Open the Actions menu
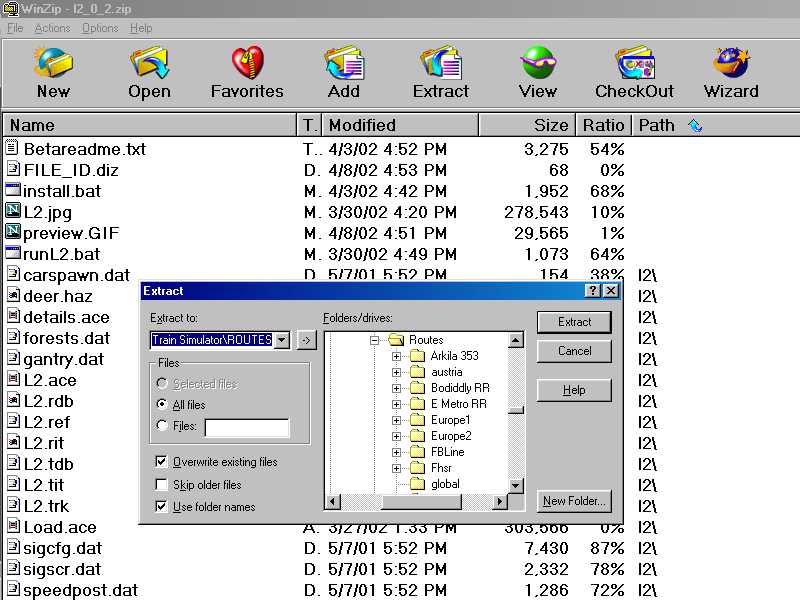 53,28
